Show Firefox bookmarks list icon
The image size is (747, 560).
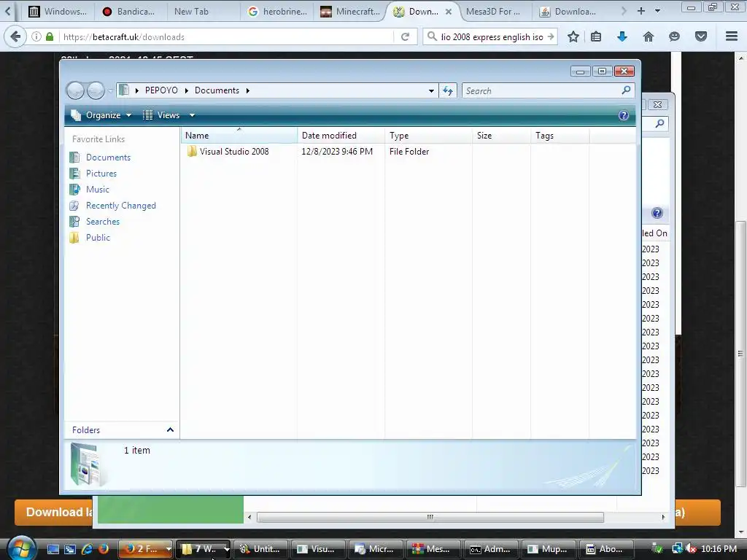point(596,36)
